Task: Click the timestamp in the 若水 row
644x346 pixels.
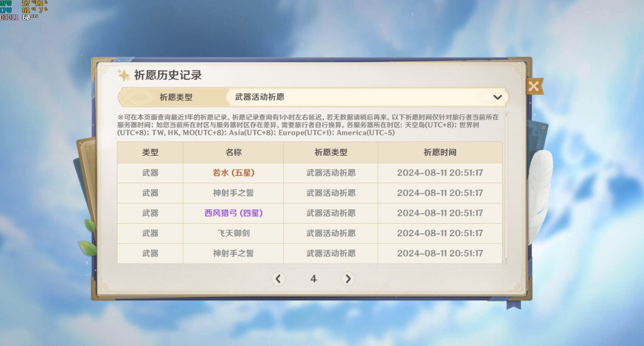Action: click(440, 173)
